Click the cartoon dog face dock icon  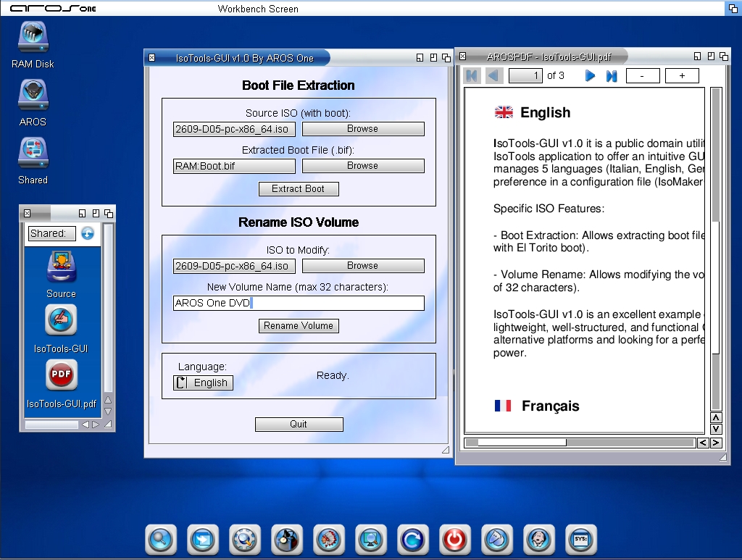pos(538,539)
